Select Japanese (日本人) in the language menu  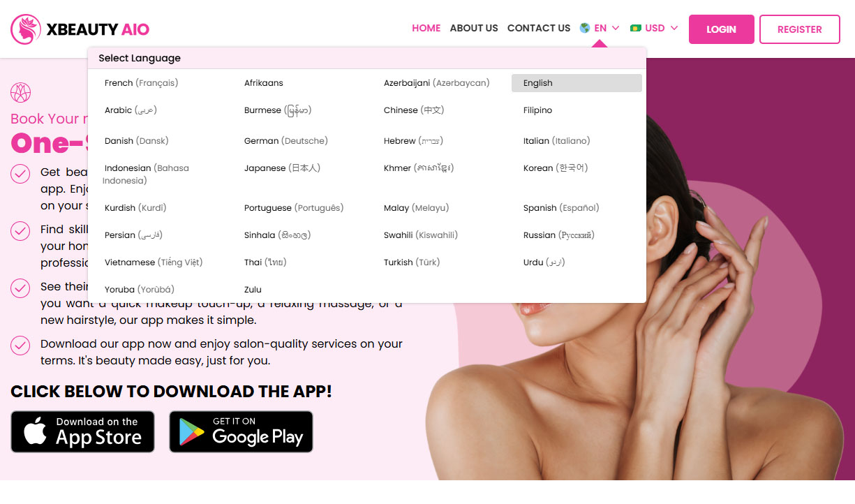(x=283, y=168)
